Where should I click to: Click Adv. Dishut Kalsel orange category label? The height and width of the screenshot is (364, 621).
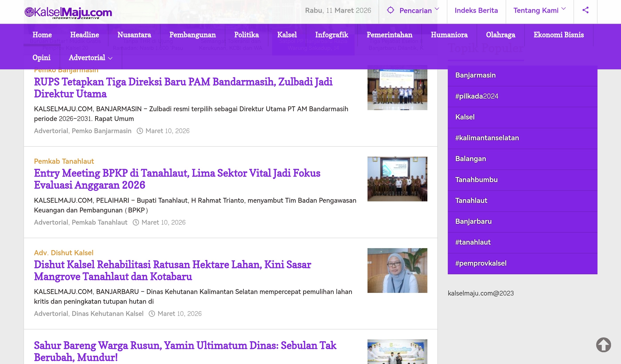pos(64,253)
